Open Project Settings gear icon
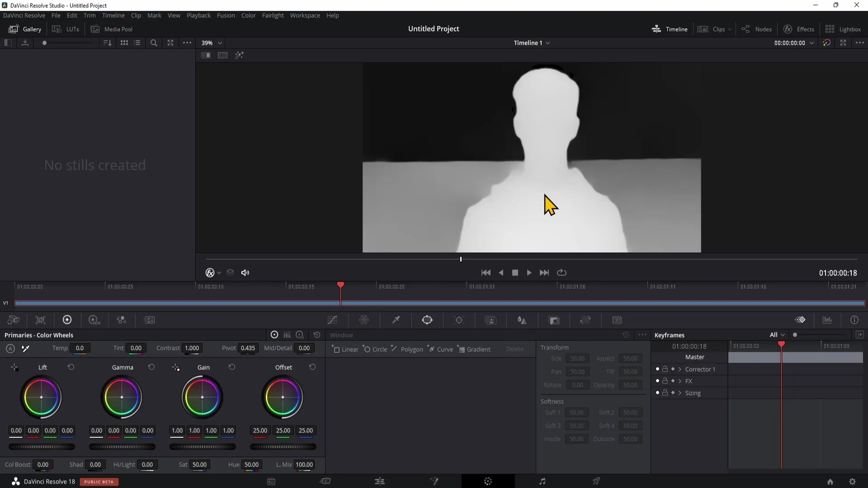The image size is (868, 488). tap(852, 482)
